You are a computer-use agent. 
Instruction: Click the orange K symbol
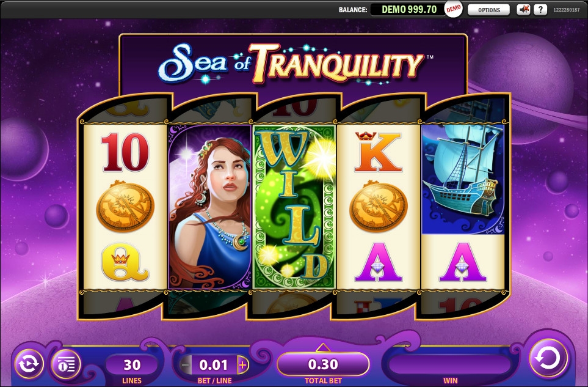tap(377, 152)
